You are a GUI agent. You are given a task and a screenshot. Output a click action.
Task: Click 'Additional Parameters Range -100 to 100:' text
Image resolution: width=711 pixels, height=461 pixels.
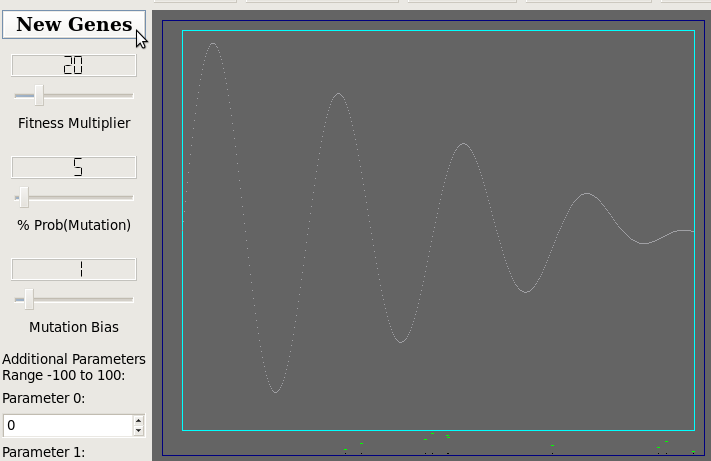(74, 367)
